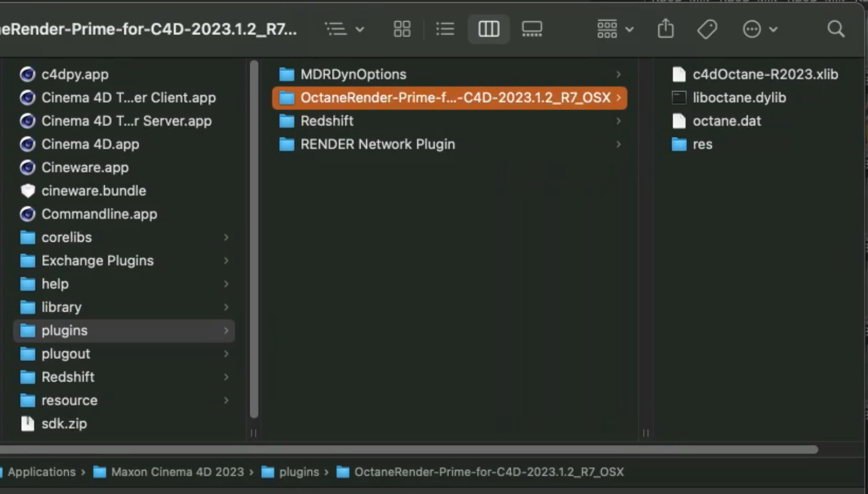Click the first column vertical scrollbar
The width and height of the screenshot is (868, 494).
point(254,240)
